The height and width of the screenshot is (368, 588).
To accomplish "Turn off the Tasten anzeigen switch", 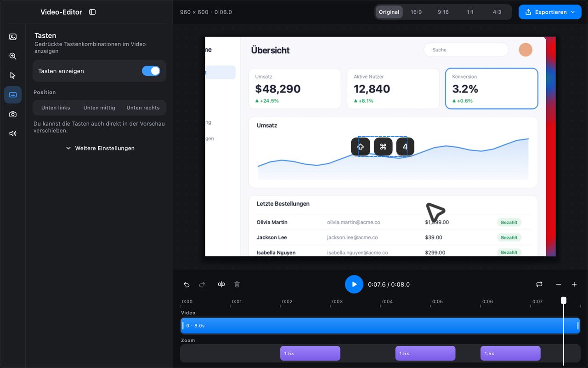I will (151, 71).
